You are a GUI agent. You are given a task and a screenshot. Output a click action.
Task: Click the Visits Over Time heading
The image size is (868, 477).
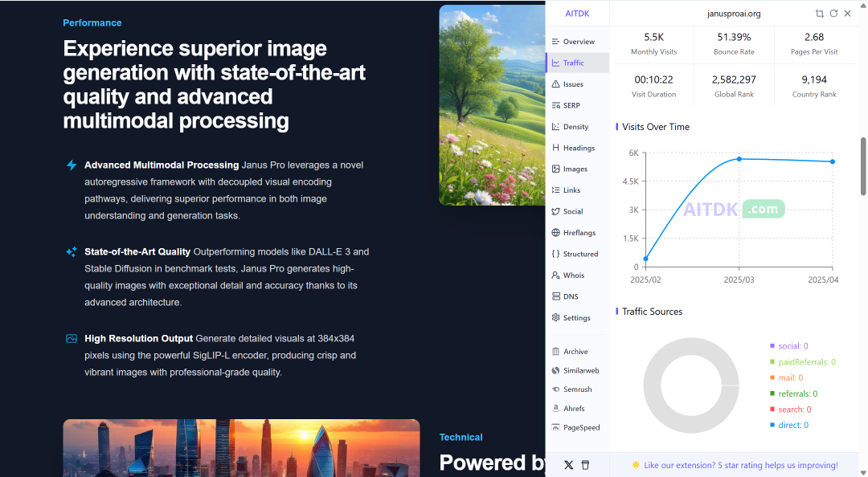(x=656, y=127)
